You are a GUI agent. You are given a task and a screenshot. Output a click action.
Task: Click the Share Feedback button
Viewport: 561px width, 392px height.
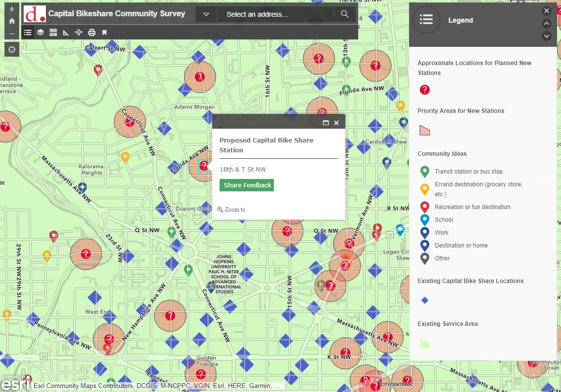[247, 185]
